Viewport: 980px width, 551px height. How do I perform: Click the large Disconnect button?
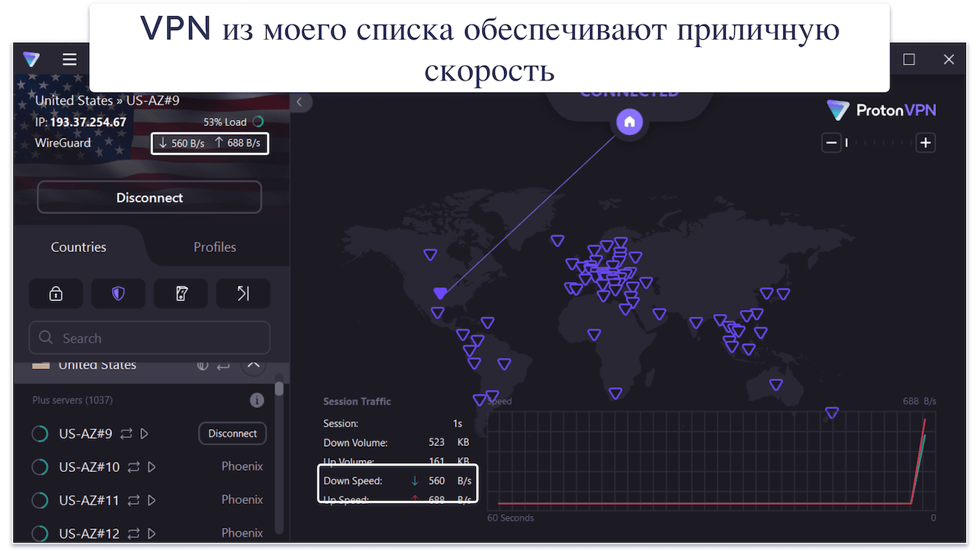tap(149, 197)
